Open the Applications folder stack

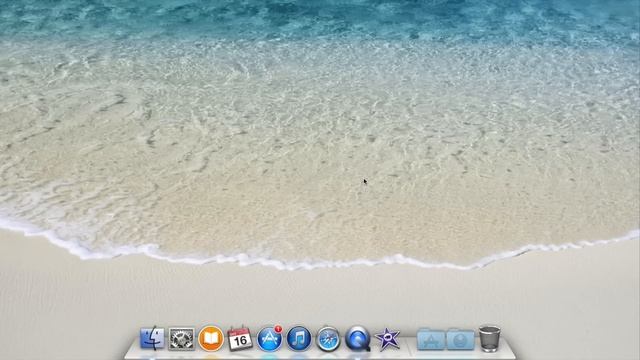coord(431,339)
